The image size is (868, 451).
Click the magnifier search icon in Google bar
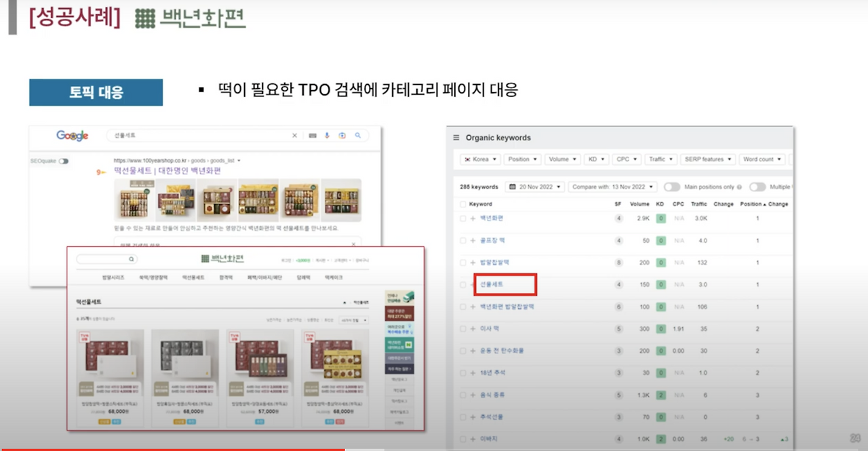(358, 136)
